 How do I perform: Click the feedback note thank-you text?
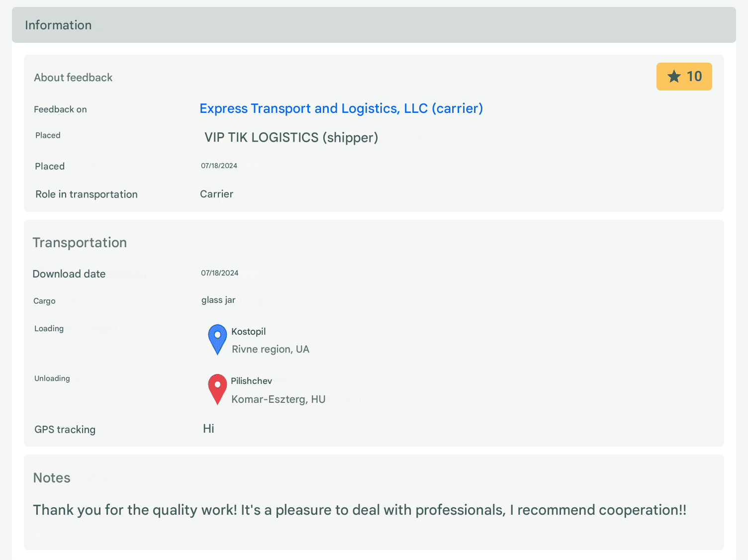click(360, 510)
